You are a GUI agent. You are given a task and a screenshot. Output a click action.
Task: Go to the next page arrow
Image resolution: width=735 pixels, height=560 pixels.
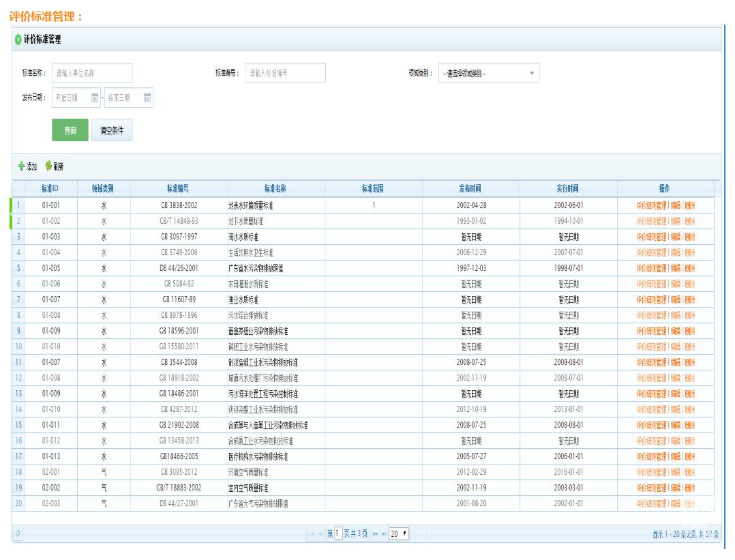click(x=375, y=534)
